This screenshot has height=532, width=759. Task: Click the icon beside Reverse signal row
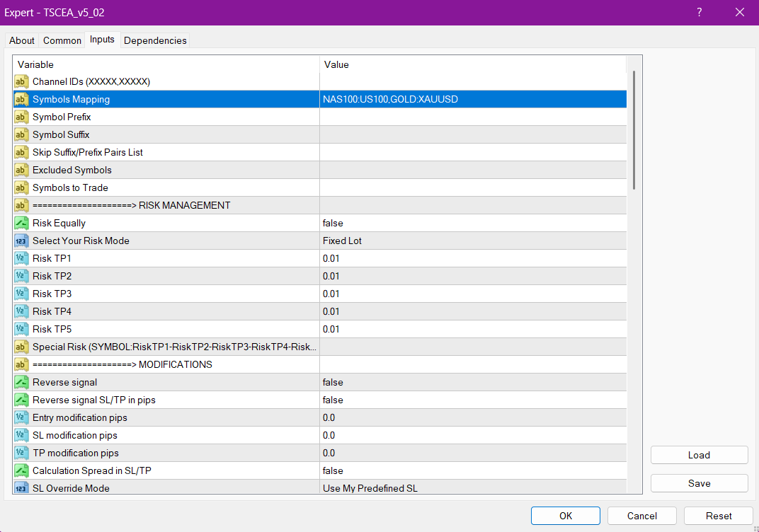(21, 382)
